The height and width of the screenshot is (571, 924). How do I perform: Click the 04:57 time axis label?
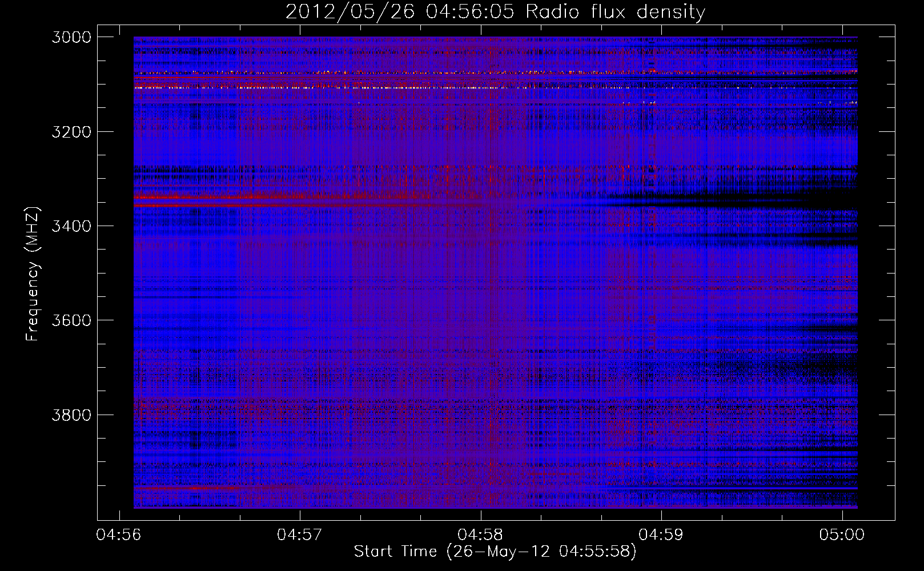pos(300,535)
